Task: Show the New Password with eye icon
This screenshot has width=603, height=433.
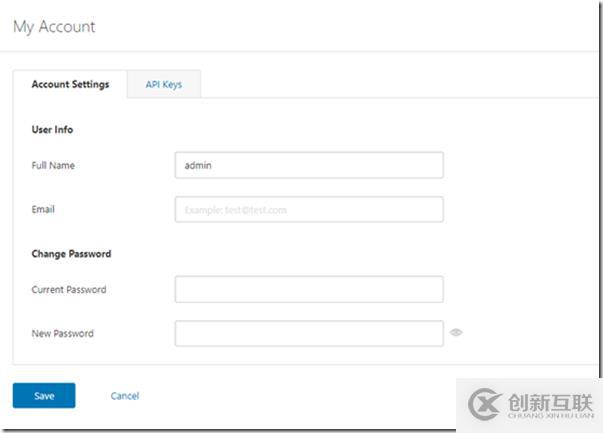Action: (x=456, y=333)
